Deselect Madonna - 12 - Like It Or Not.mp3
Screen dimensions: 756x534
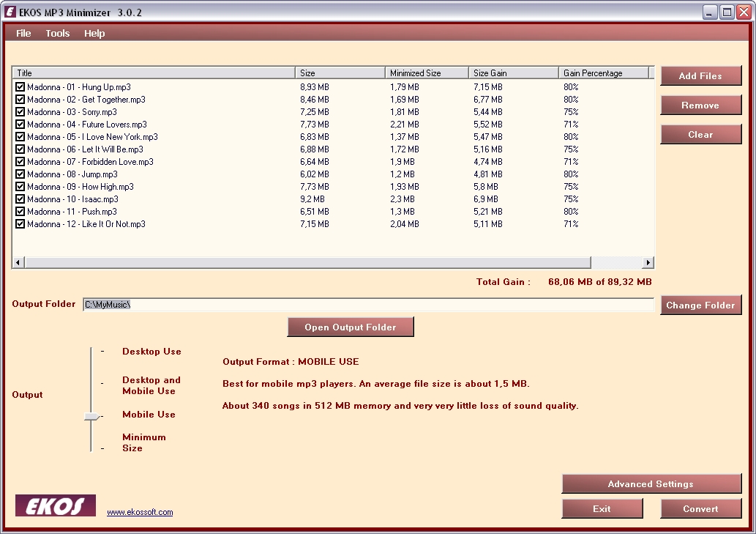pyautogui.click(x=20, y=224)
